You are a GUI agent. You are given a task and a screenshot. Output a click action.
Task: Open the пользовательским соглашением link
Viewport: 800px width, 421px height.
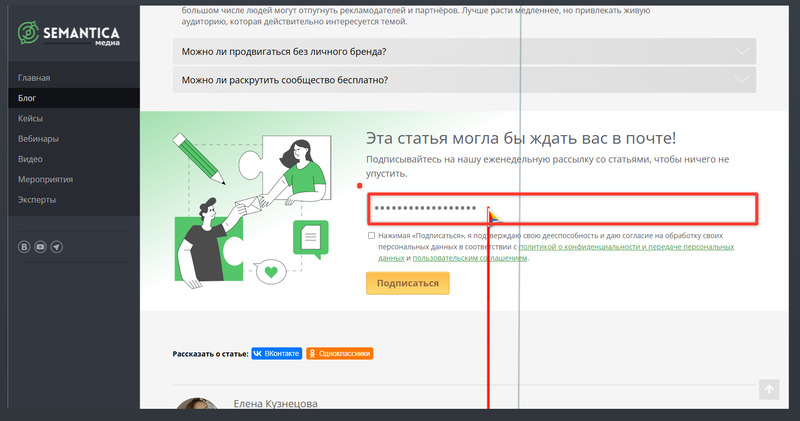[x=469, y=258]
